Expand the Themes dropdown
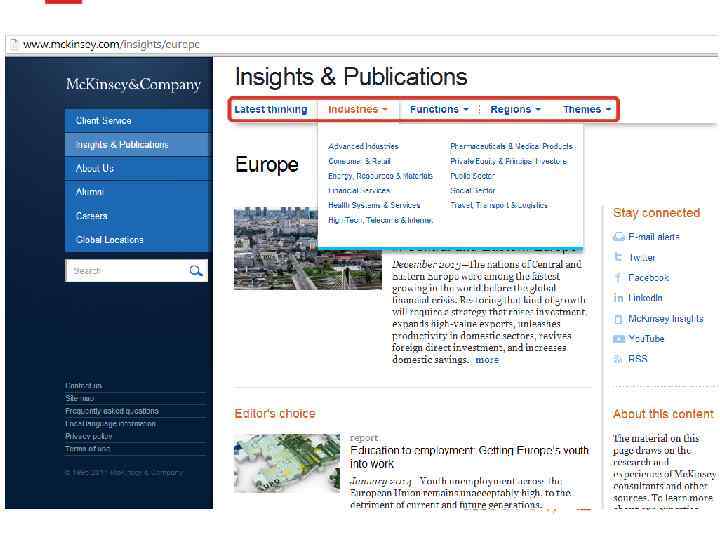 pos(587,109)
